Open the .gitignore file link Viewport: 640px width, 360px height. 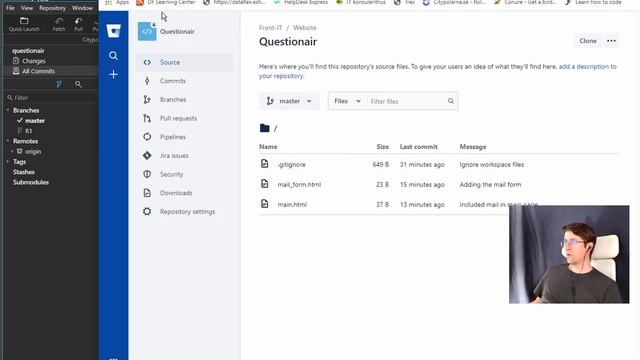[x=291, y=164]
